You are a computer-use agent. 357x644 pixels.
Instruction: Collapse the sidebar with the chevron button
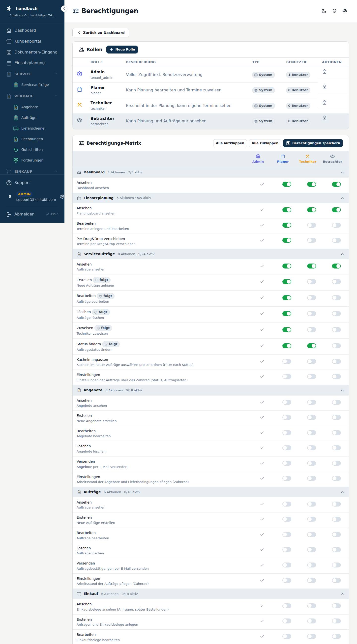pos(64,9)
